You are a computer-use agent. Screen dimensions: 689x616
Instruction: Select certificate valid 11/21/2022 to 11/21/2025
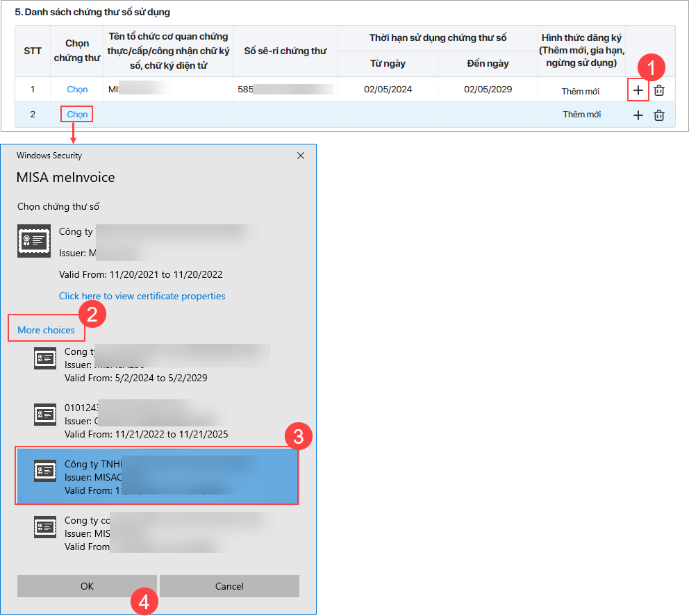click(x=157, y=420)
